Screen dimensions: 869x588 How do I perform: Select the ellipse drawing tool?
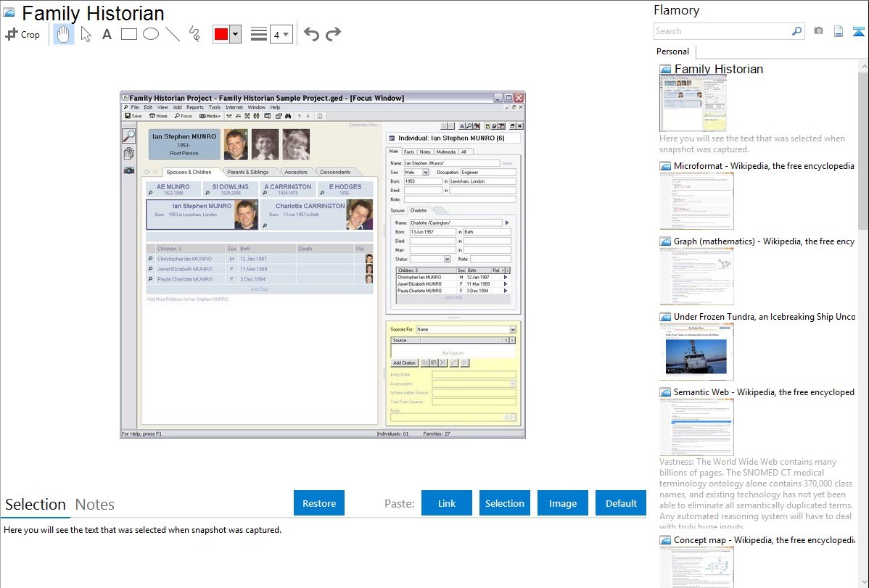151,34
